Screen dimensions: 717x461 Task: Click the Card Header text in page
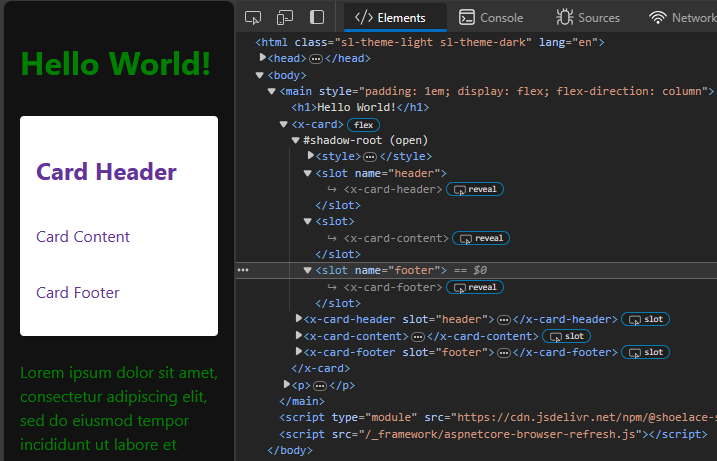click(x=106, y=172)
